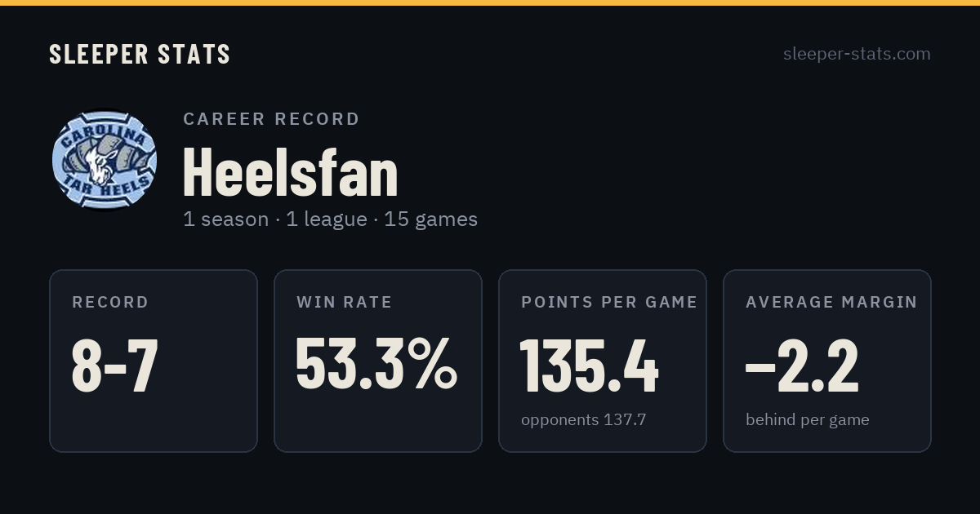Click the opponents 137.7 subtext
This screenshot has height=514, width=980.
(584, 420)
